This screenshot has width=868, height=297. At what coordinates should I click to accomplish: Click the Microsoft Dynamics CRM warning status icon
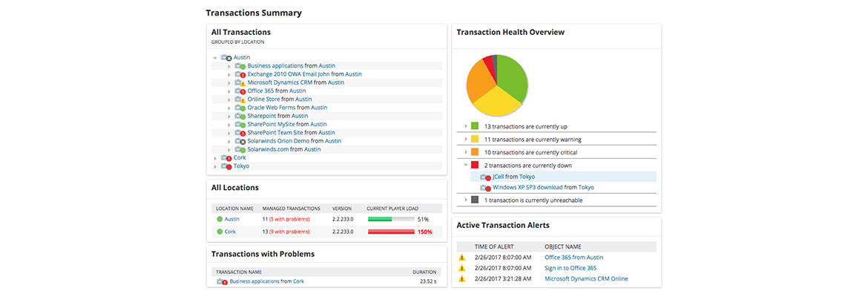point(240,82)
